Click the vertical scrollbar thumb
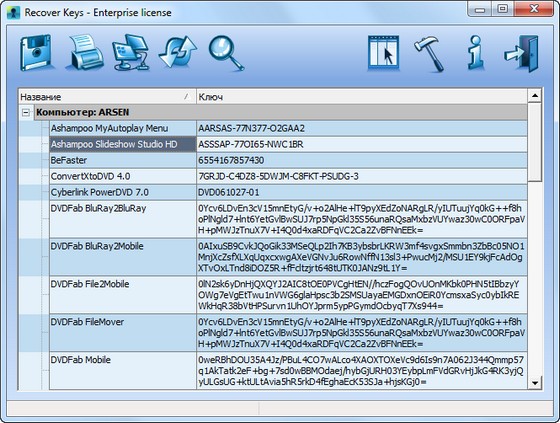The image size is (560, 423). (535, 142)
